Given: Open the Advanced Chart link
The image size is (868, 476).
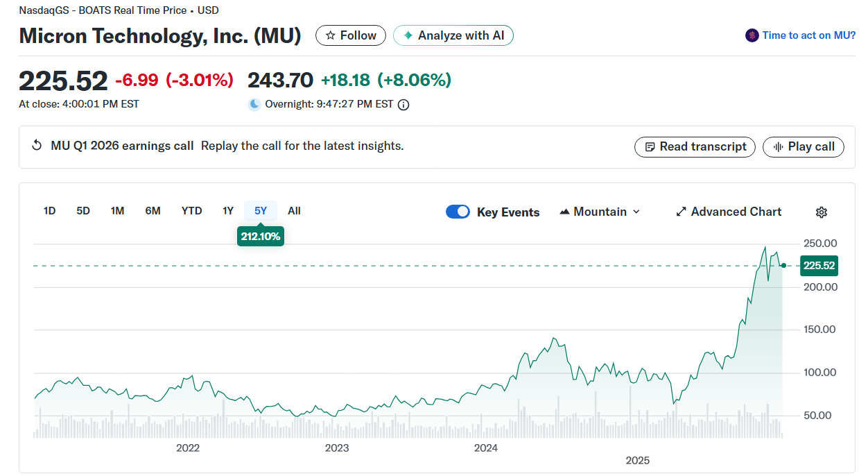Looking at the screenshot, I should point(729,212).
